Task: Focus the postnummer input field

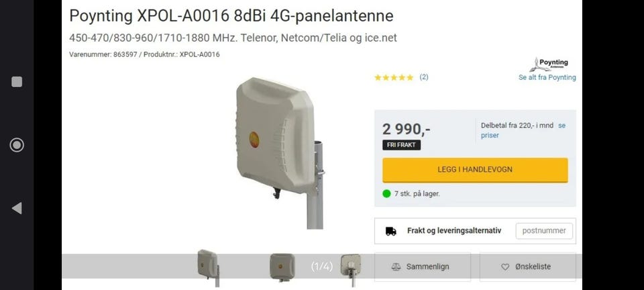Action: [544, 231]
